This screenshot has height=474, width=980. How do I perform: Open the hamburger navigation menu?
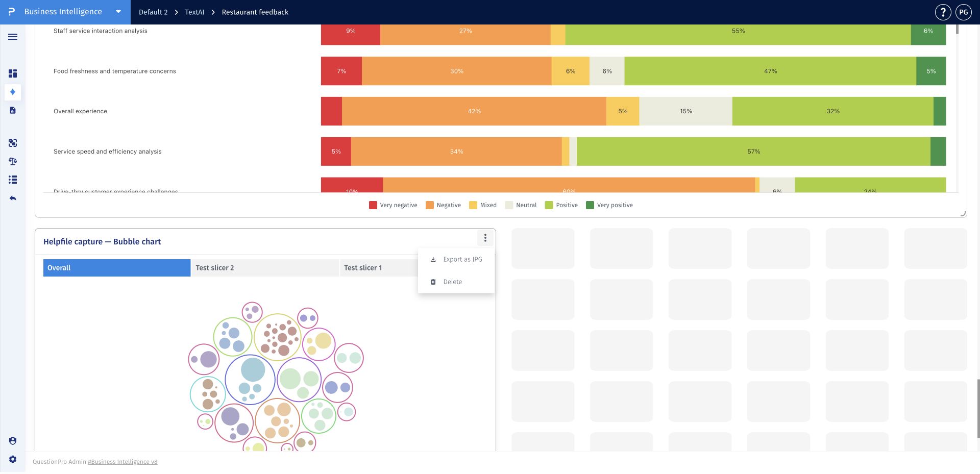click(x=13, y=37)
